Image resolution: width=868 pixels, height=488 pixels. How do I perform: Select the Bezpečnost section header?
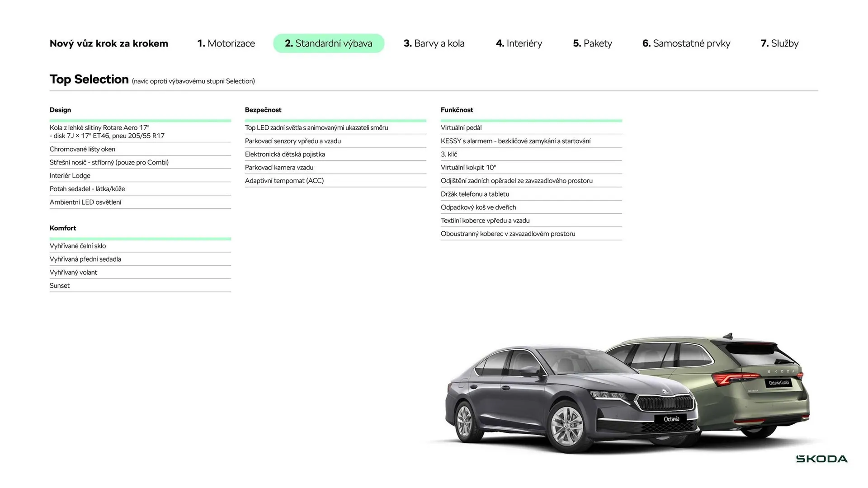(x=263, y=110)
